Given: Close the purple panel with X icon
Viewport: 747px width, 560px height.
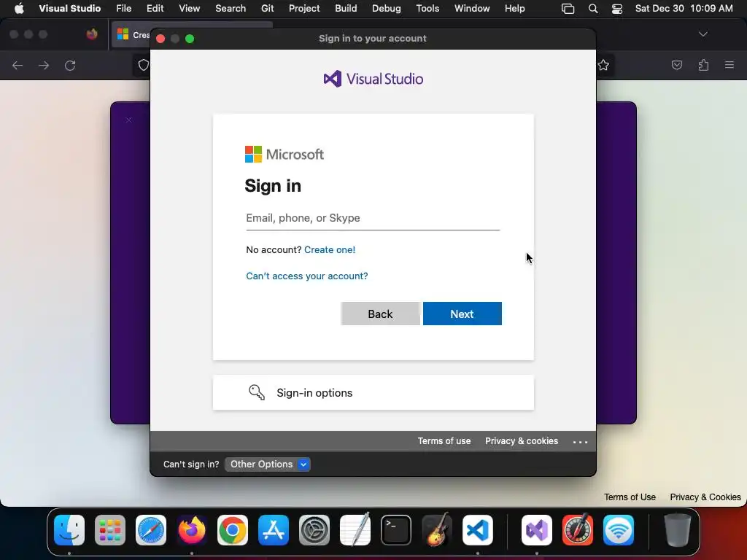Looking at the screenshot, I should point(128,120).
